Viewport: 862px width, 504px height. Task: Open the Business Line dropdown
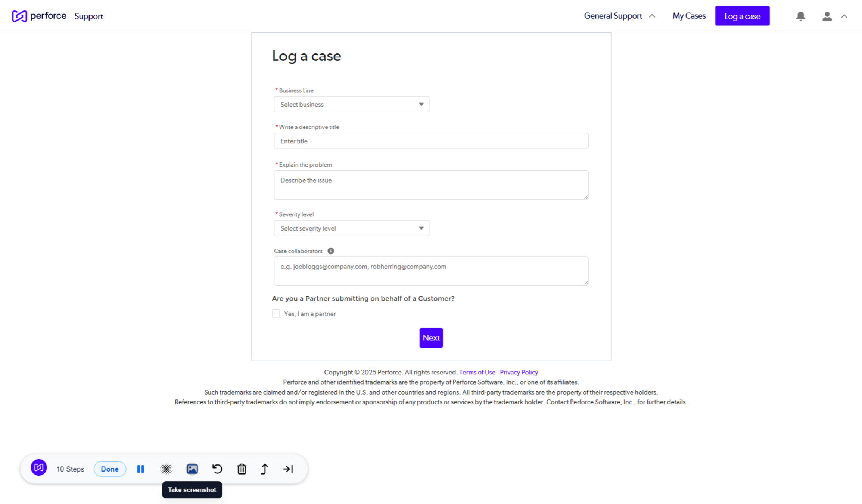tap(351, 104)
